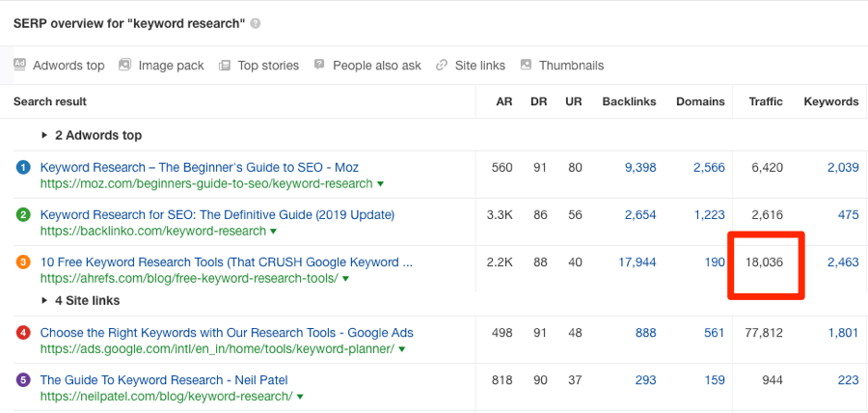Image resolution: width=868 pixels, height=413 pixels.
Task: Click the People also ask icon
Action: tap(319, 65)
